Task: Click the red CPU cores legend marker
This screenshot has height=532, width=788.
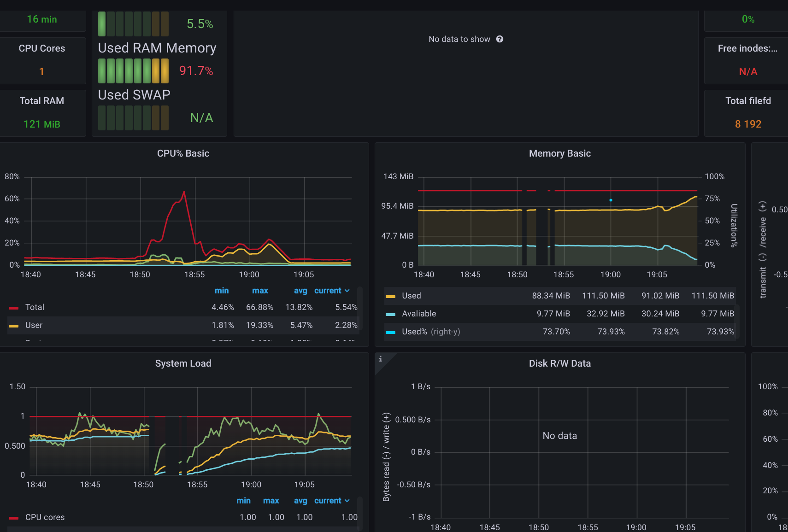Action: pyautogui.click(x=14, y=517)
